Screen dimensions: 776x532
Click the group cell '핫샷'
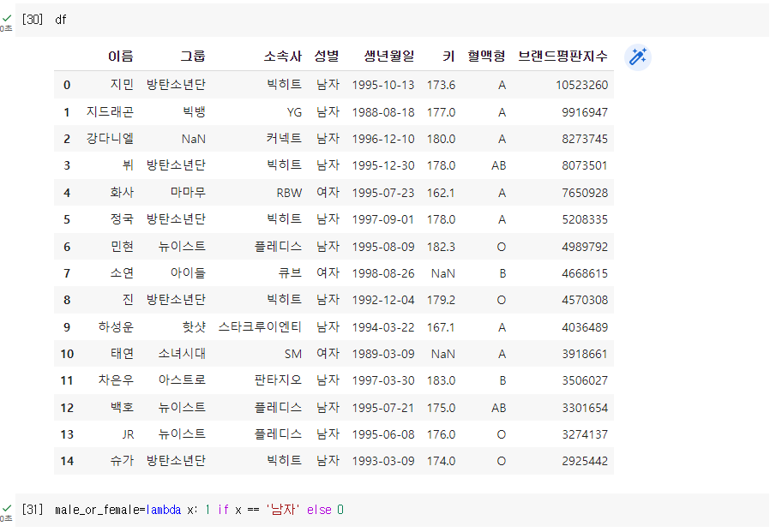coord(194,326)
